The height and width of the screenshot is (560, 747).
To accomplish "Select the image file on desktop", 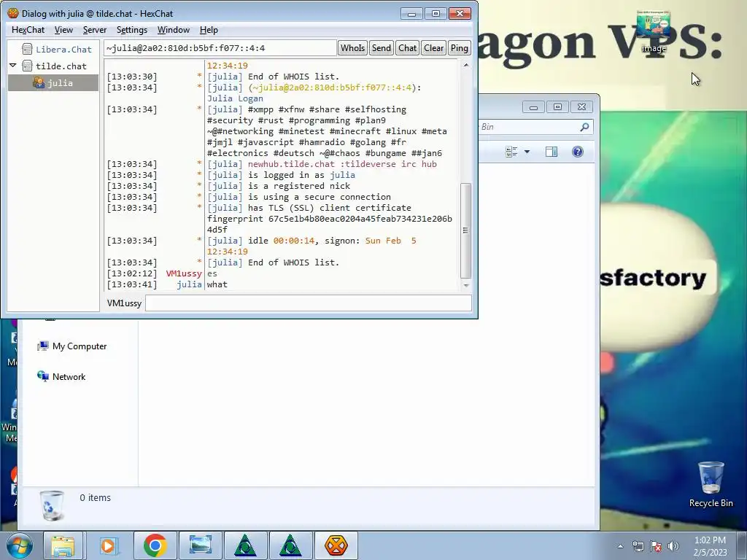I will [654, 31].
